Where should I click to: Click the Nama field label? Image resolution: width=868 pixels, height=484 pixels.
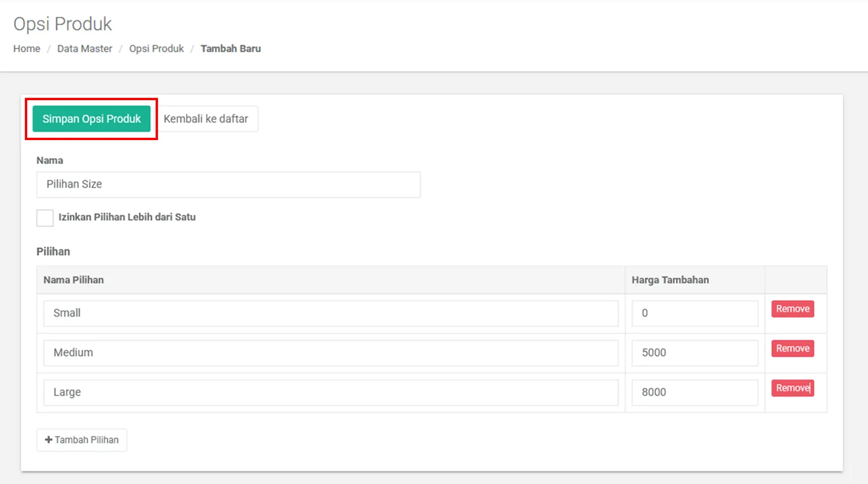(x=50, y=160)
